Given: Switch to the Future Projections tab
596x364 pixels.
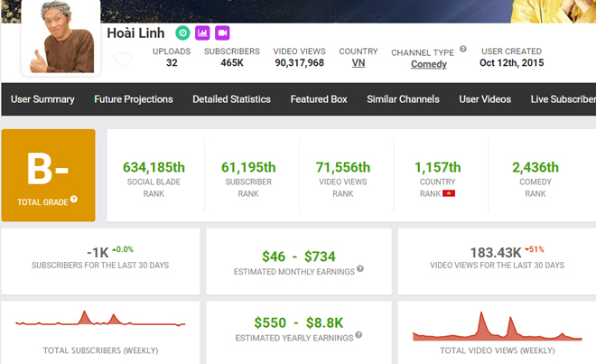Looking at the screenshot, I should click(133, 99).
